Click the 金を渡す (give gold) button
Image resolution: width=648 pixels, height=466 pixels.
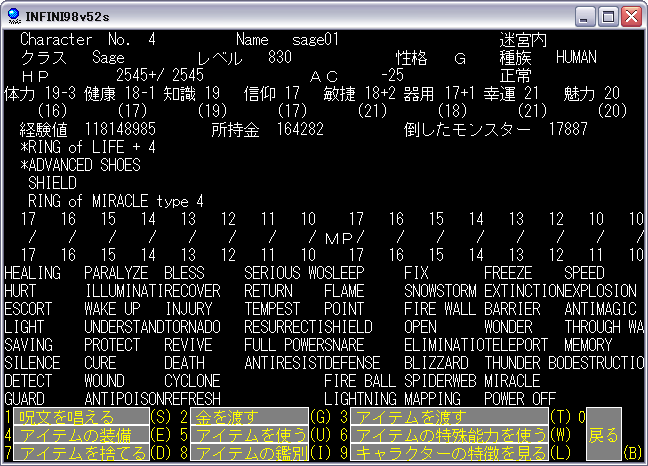[x=250, y=417]
